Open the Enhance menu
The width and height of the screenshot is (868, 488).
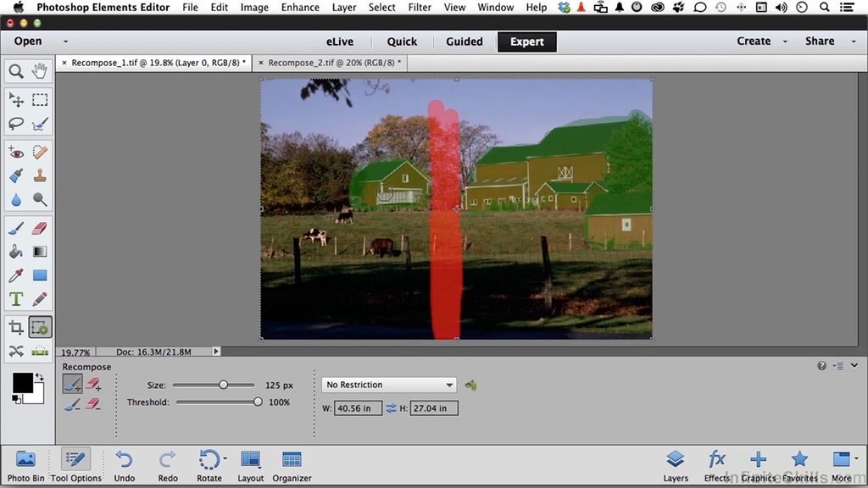[299, 7]
